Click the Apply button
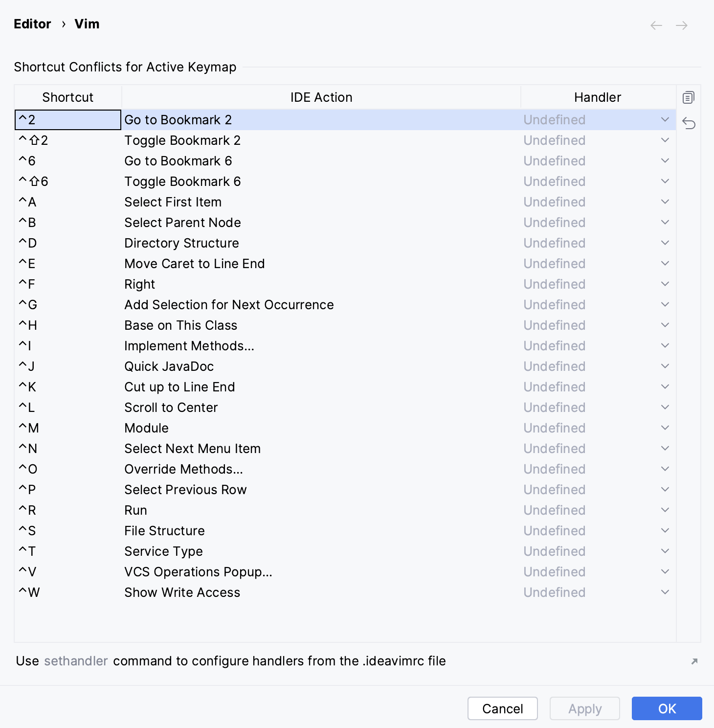 click(585, 708)
